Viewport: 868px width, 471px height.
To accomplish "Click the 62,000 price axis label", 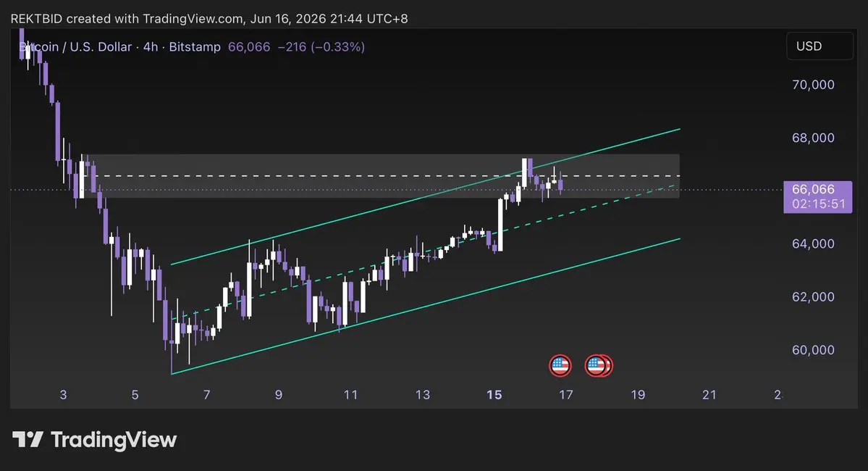I will click(813, 297).
